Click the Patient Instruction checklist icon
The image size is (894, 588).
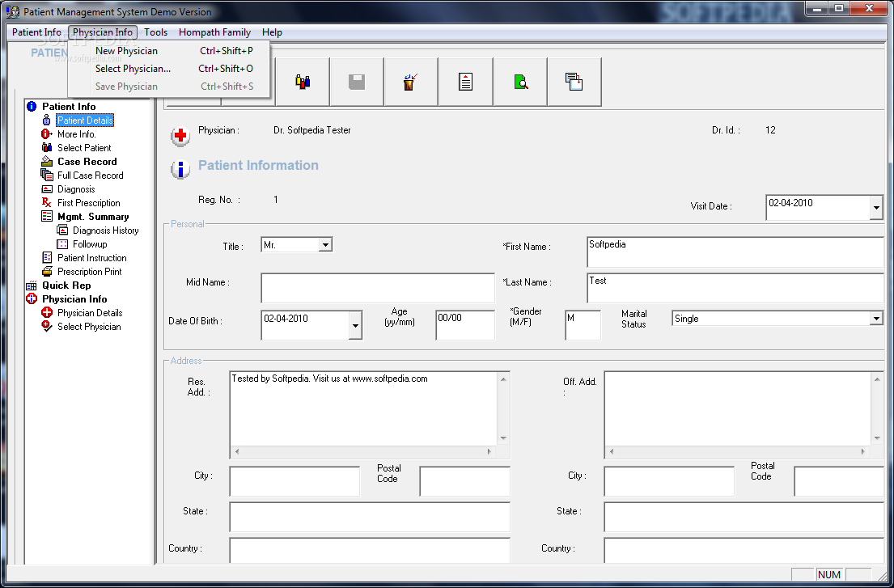[x=47, y=257]
